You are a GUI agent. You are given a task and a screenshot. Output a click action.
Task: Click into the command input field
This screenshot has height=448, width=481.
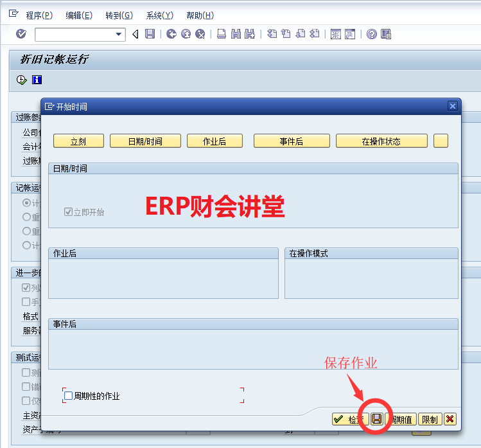point(74,34)
